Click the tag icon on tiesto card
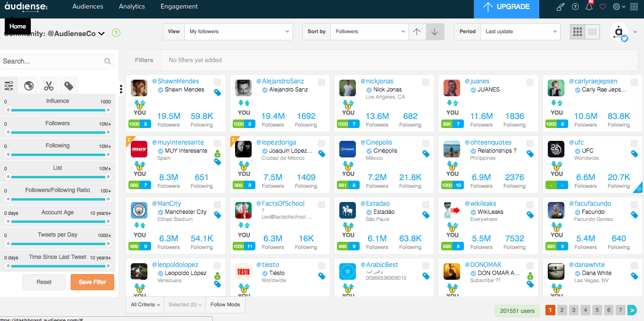This screenshot has width=644, height=321. tap(322, 276)
